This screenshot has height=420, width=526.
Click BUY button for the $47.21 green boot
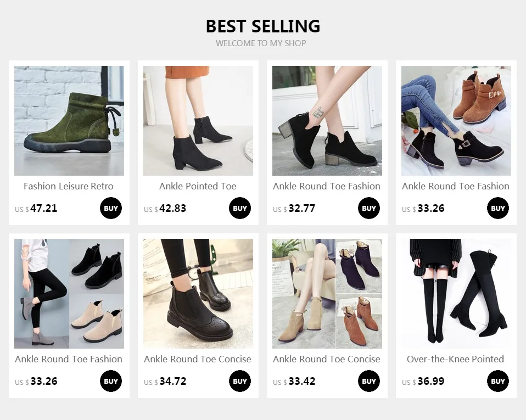point(111,208)
